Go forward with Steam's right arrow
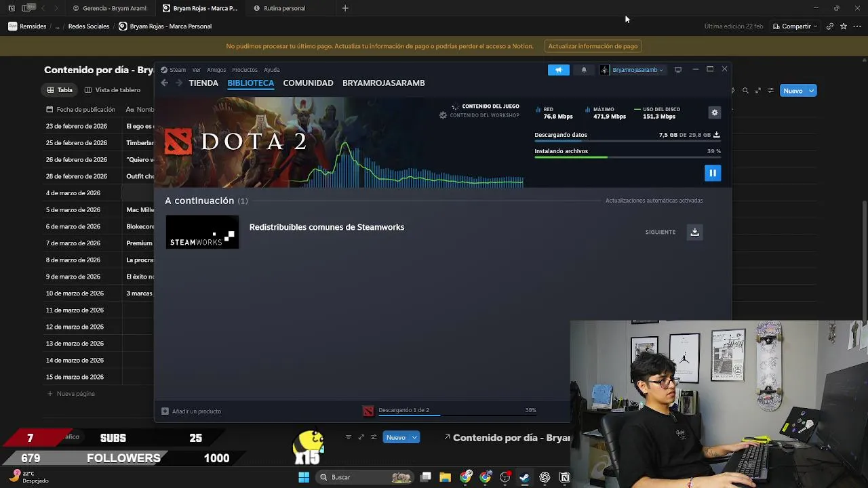This screenshot has height=488, width=868. (179, 83)
